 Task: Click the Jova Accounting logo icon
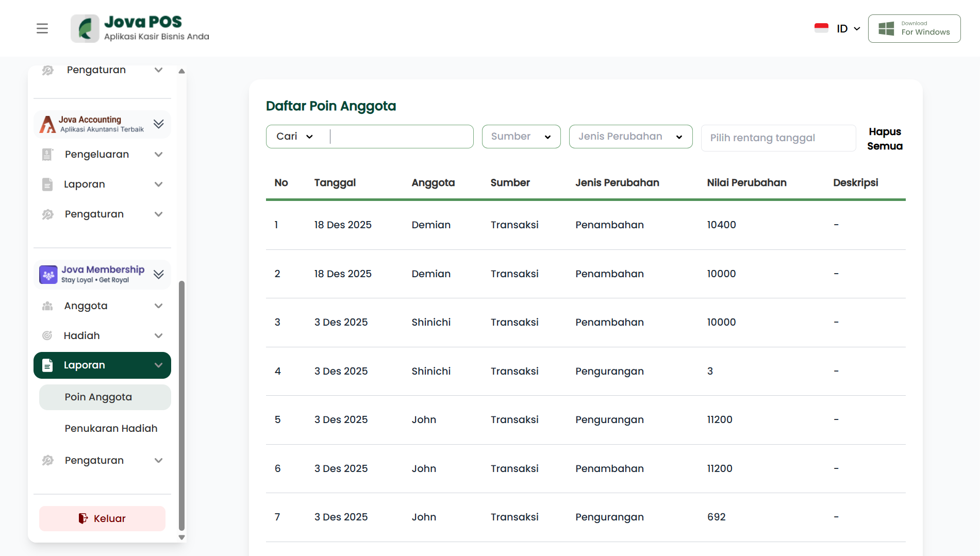pyautogui.click(x=48, y=124)
